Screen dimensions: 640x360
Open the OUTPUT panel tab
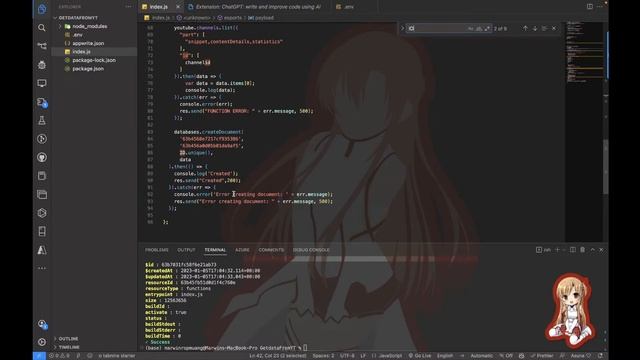coord(186,250)
